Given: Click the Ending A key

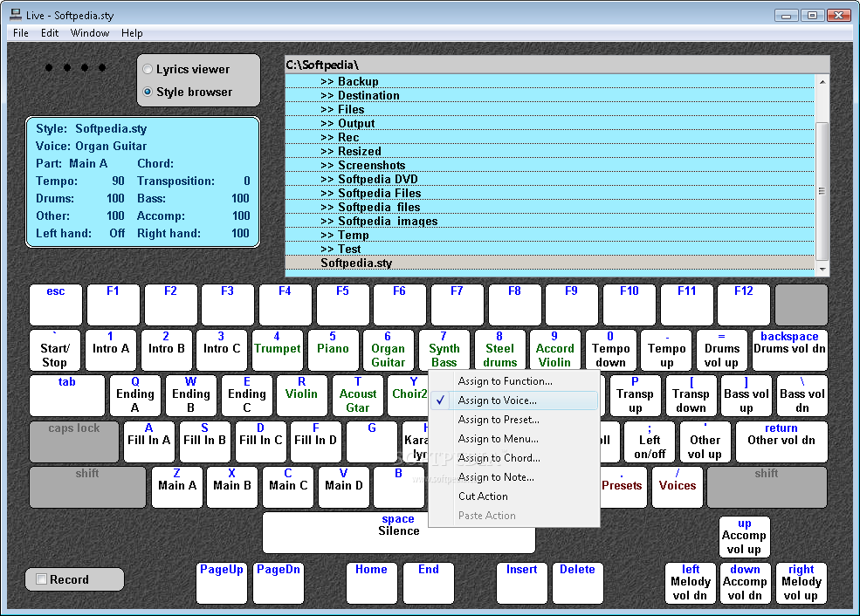Looking at the screenshot, I should point(135,395).
